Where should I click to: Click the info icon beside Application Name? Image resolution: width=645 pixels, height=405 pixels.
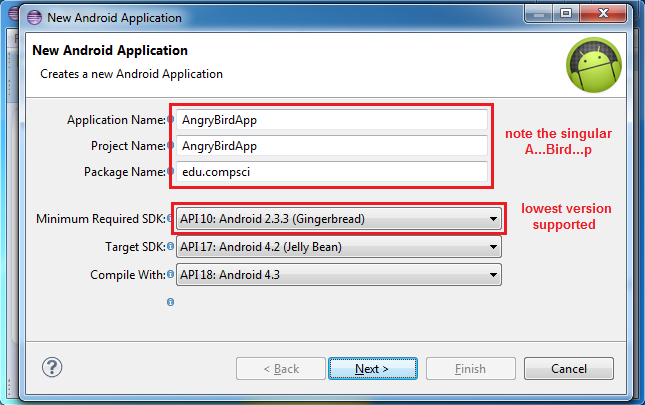pyautogui.click(x=171, y=120)
